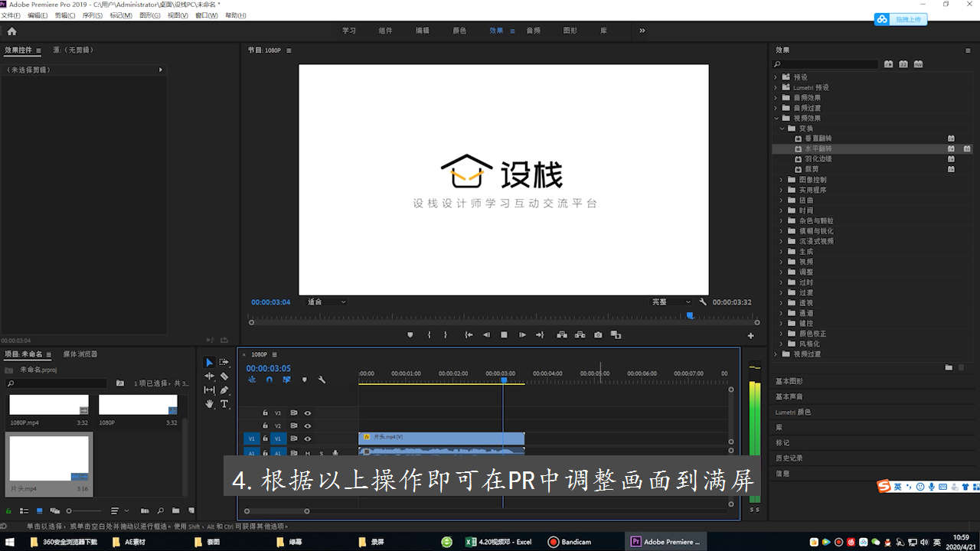
Task: Open zoom level dropdown 适合
Action: point(327,302)
